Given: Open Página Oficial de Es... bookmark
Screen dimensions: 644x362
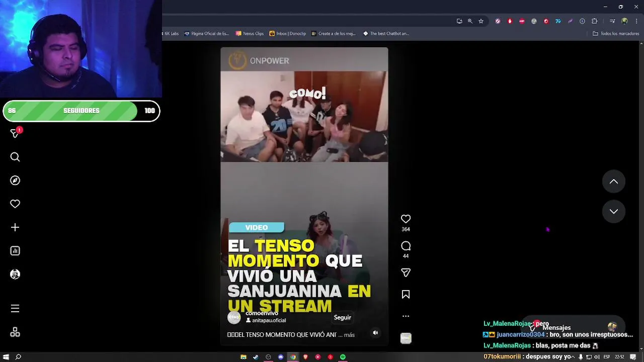Looking at the screenshot, I should [x=206, y=34].
